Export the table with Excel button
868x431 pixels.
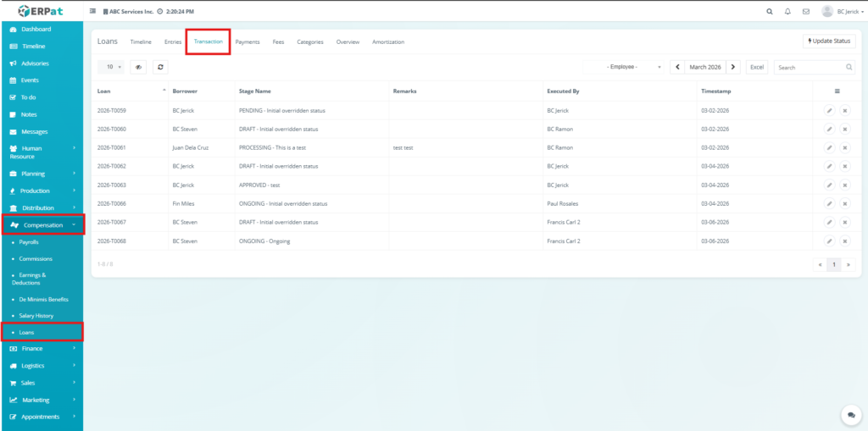tap(757, 67)
